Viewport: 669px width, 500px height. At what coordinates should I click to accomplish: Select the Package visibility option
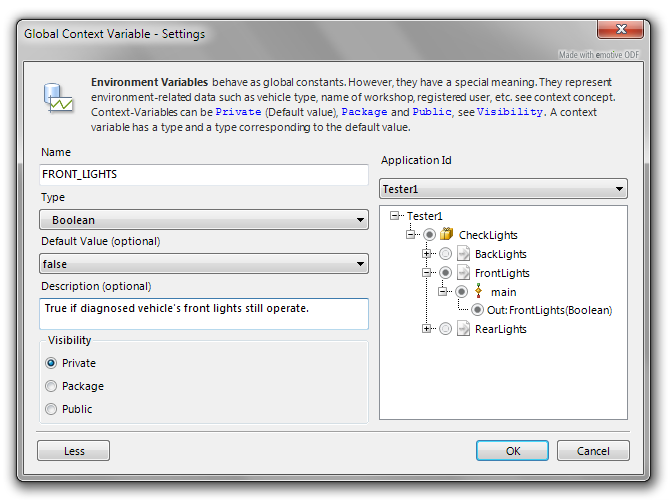coord(52,386)
